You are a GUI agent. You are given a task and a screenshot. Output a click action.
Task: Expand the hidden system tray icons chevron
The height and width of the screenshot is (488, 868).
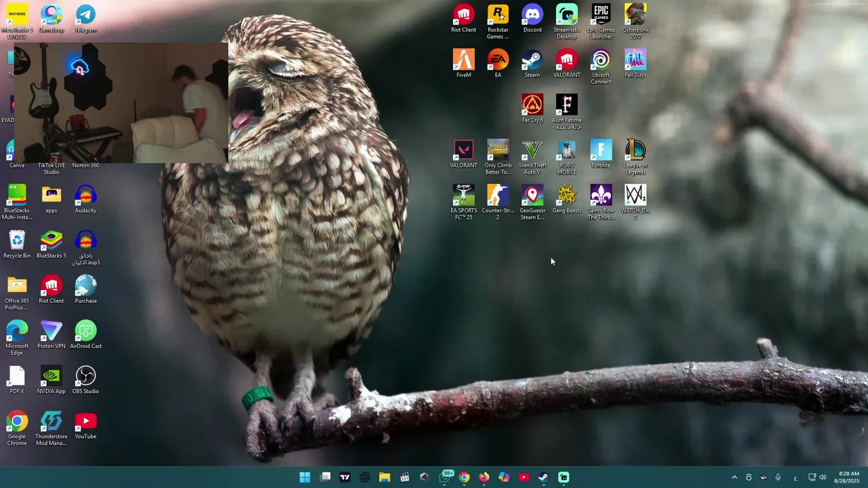(x=734, y=477)
